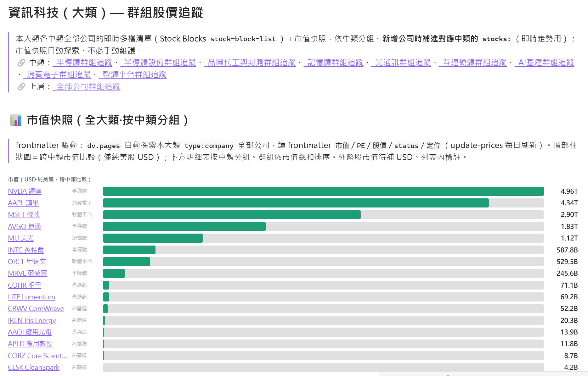Open the LITE Lumentum link

(31, 297)
